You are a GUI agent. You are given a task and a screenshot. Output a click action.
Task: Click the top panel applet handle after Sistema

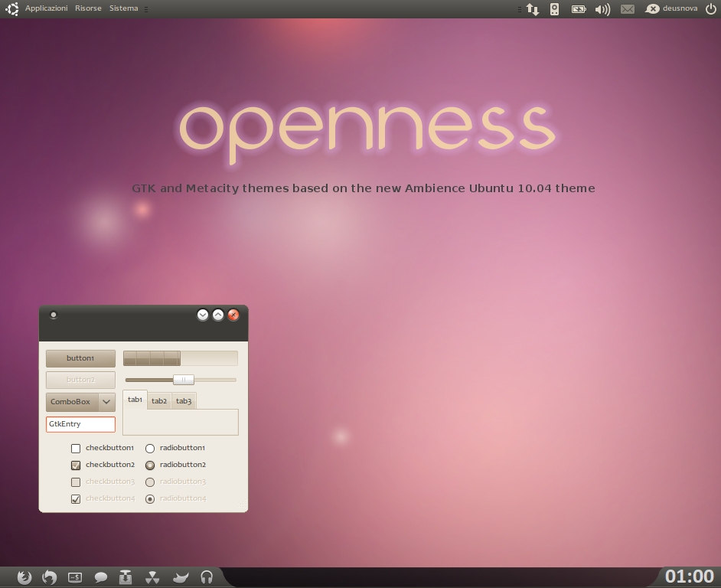(x=146, y=9)
